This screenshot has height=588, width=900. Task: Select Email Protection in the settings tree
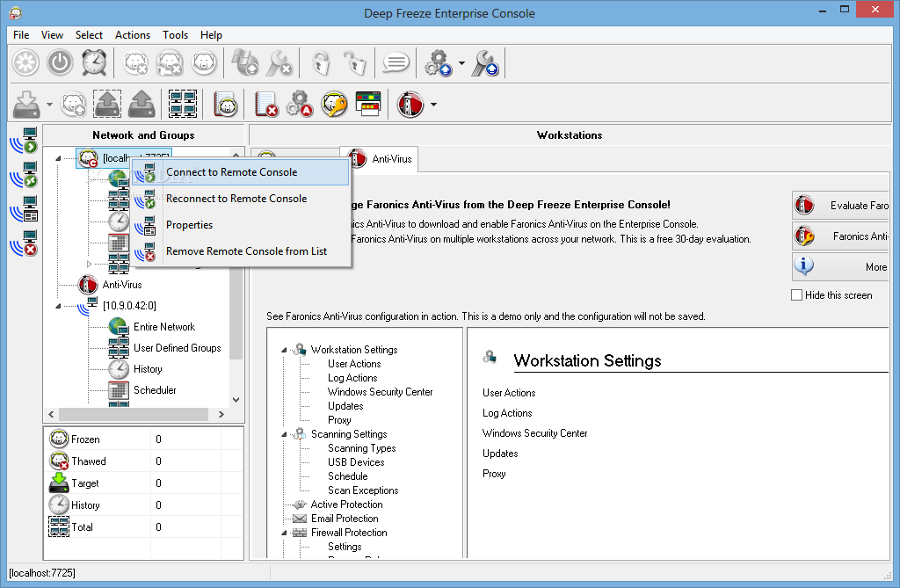click(x=345, y=519)
